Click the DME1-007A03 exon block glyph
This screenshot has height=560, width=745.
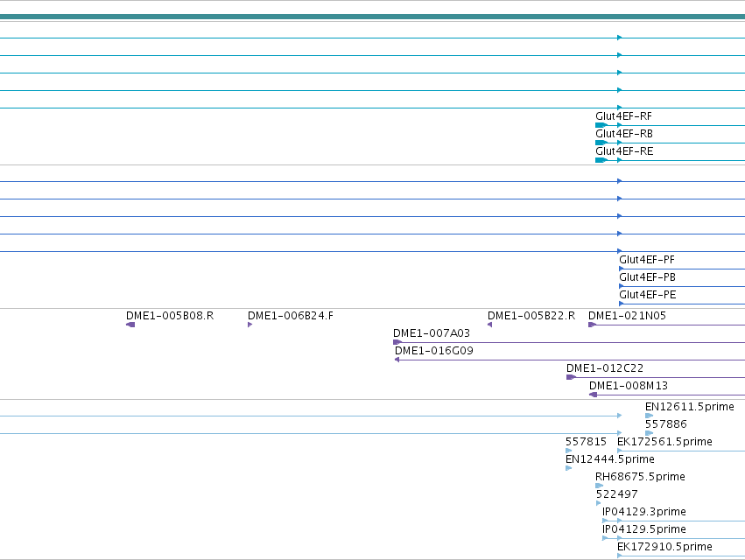(x=397, y=342)
